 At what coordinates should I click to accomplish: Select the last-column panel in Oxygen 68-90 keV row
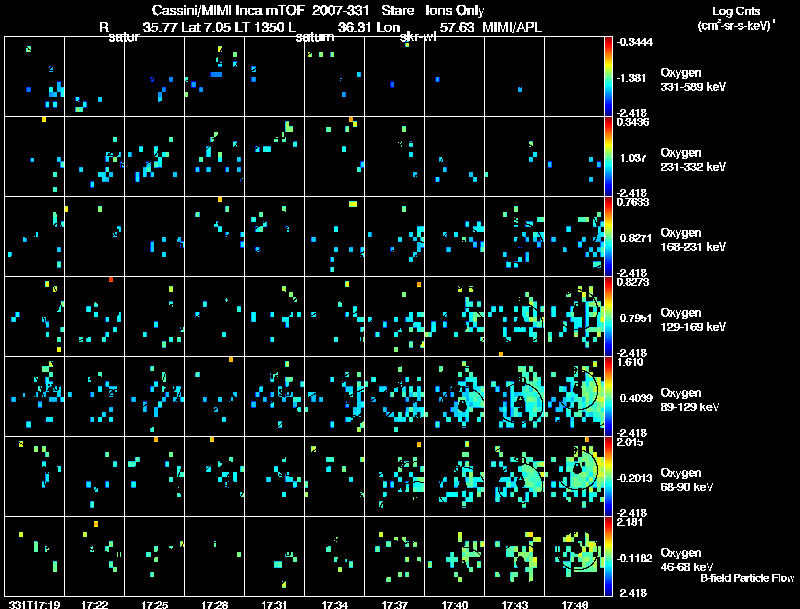(x=574, y=476)
